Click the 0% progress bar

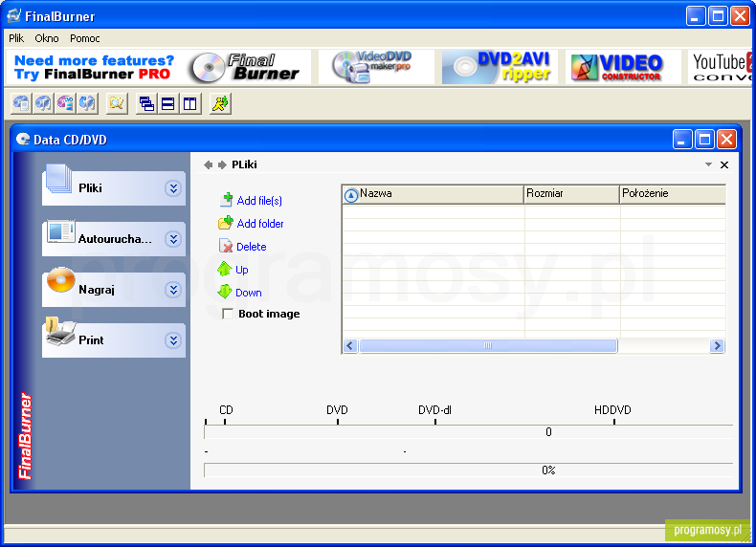469,470
